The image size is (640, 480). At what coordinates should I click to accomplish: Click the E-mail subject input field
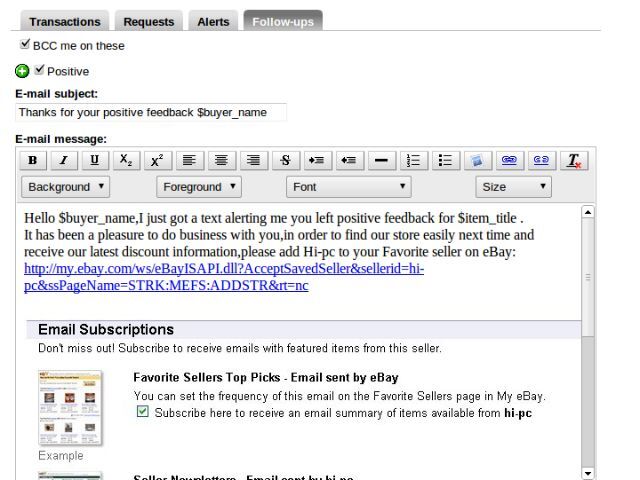coord(151,113)
